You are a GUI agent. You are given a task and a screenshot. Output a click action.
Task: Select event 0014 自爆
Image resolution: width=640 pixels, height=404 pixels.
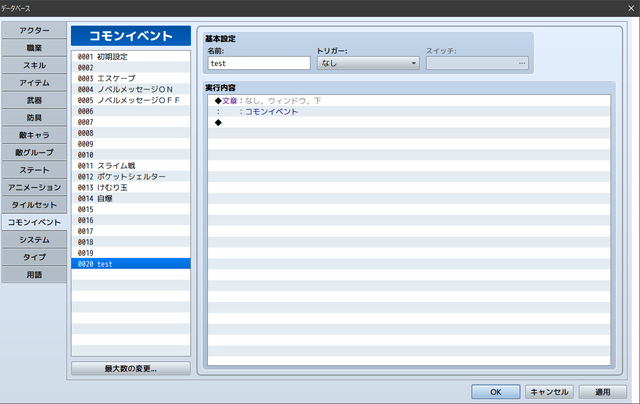coord(131,199)
